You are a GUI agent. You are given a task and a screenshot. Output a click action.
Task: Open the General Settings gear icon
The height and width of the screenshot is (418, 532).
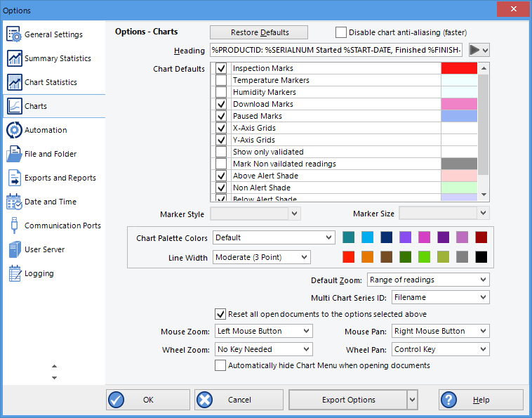(14, 34)
